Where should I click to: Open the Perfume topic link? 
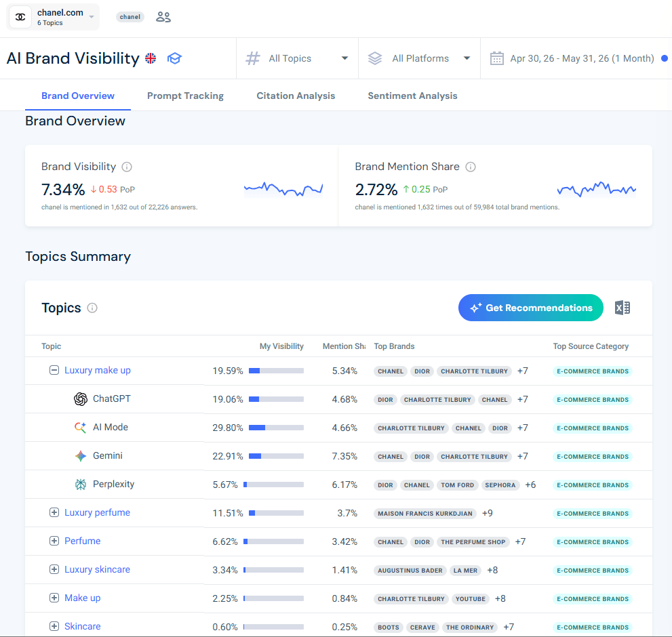click(x=82, y=541)
